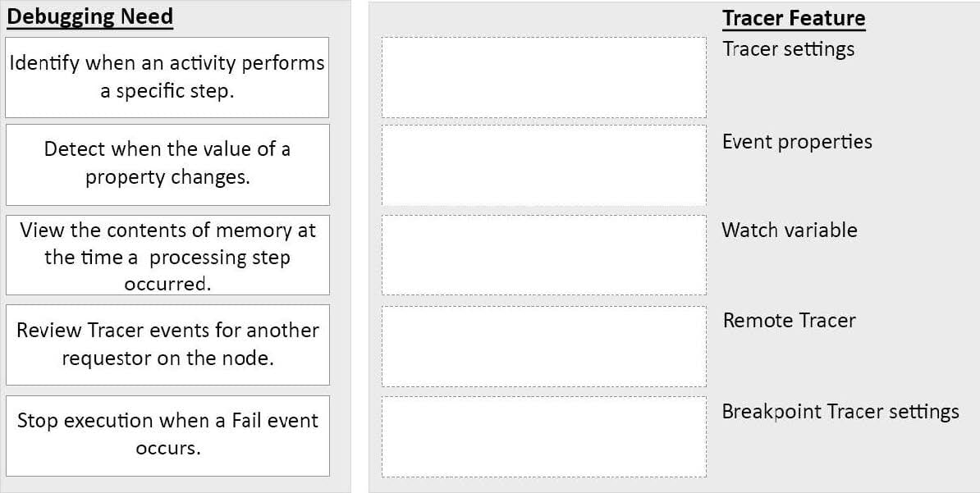Click the Watch variable label
Image resolution: width=980 pixels, height=493 pixels.
pos(790,230)
